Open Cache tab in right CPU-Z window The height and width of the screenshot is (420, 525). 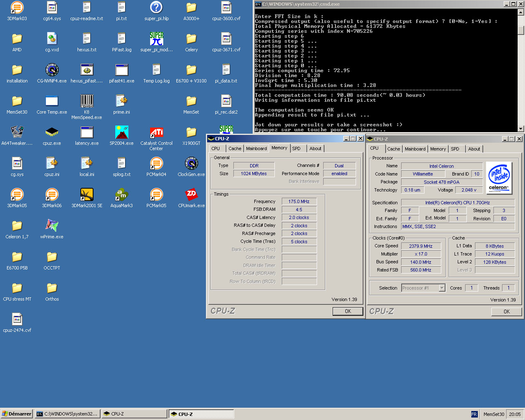click(x=393, y=149)
